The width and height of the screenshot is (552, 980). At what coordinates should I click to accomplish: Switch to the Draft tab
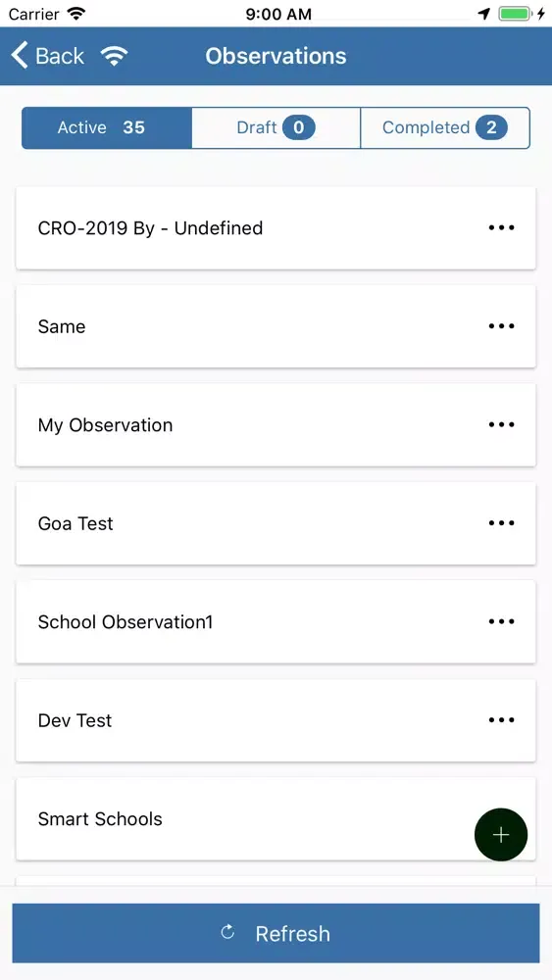[x=276, y=127]
